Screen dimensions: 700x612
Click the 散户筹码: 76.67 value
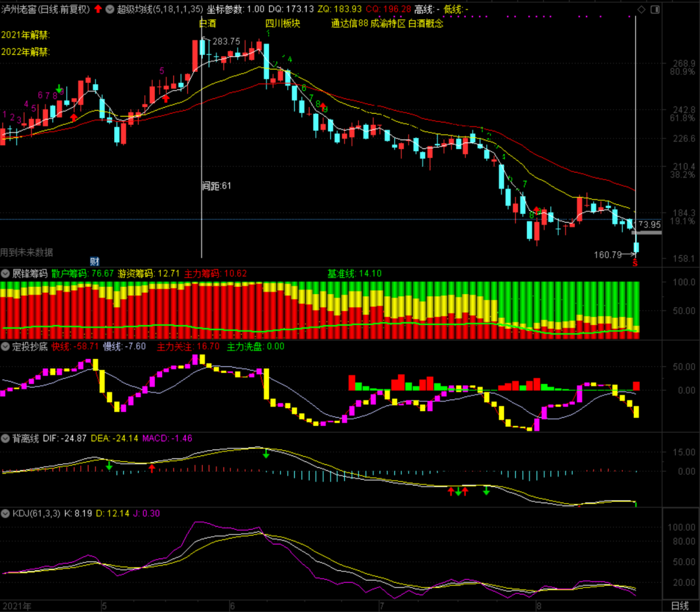82,273
